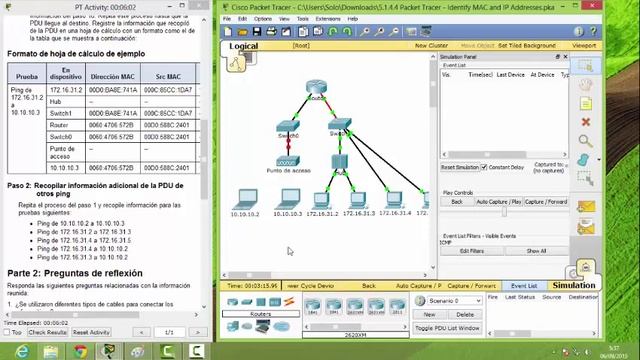
Task: Click the Paste toolbar icon
Action: tap(318, 31)
